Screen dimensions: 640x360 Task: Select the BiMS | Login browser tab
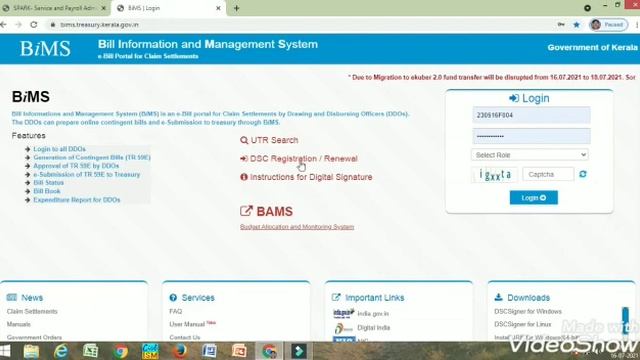(x=167, y=8)
